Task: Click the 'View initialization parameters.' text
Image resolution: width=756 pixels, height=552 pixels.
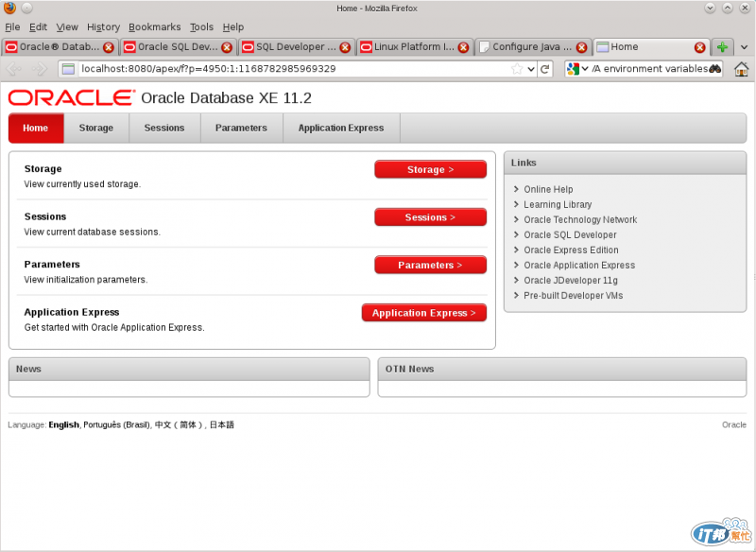Action: pos(86,280)
